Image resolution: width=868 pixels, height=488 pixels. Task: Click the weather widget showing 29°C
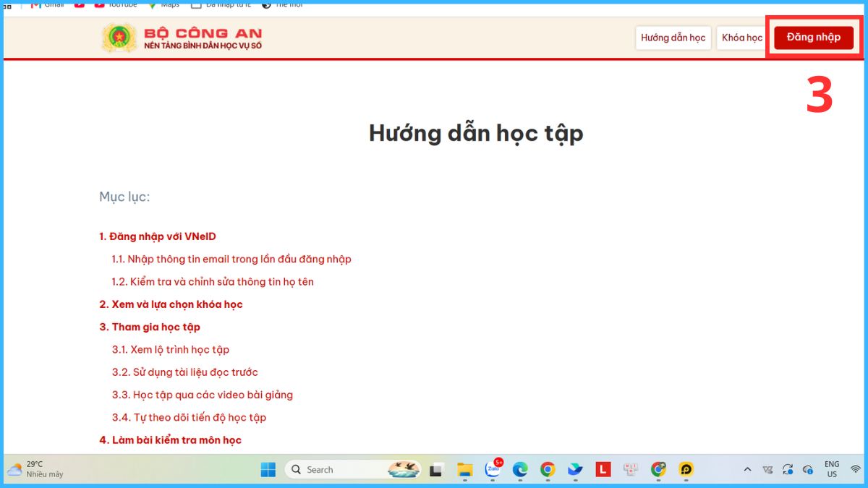click(x=35, y=469)
